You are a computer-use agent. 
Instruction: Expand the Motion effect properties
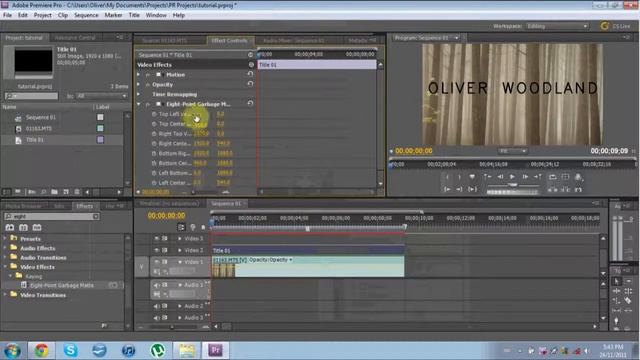click(x=139, y=75)
